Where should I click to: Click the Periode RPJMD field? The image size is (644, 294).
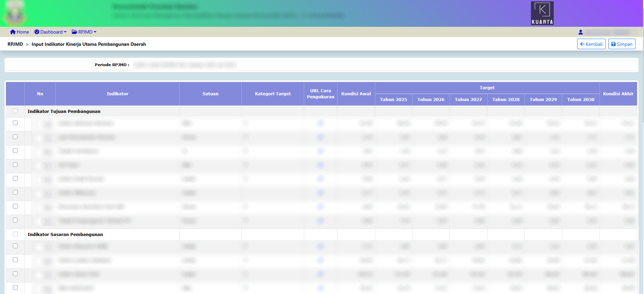click(185, 65)
